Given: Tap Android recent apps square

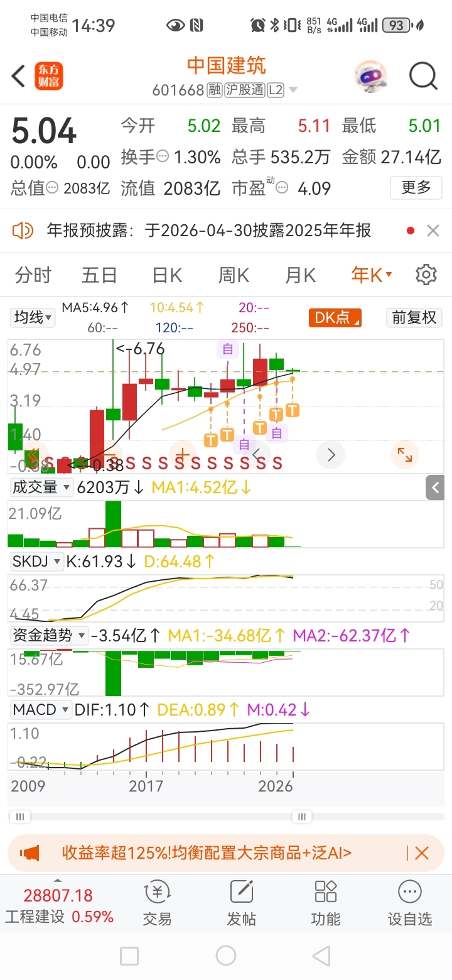Looking at the screenshot, I should click(129, 956).
